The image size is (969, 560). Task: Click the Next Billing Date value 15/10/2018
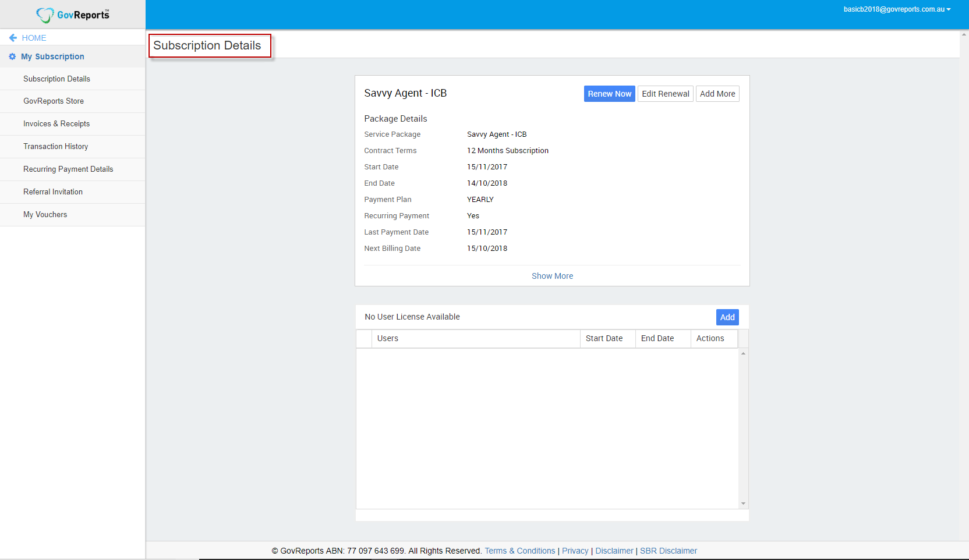click(487, 249)
